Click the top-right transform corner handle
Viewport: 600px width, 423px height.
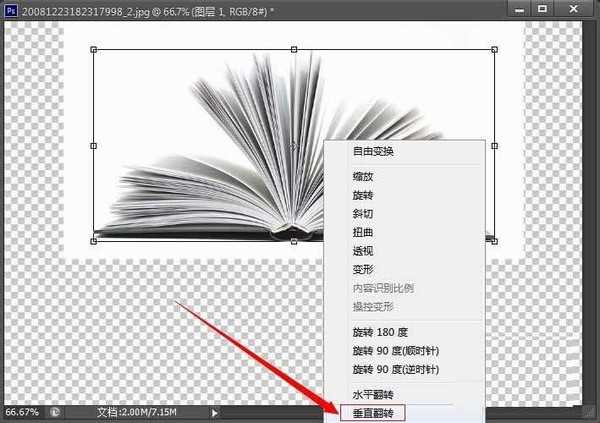pyautogui.click(x=495, y=49)
